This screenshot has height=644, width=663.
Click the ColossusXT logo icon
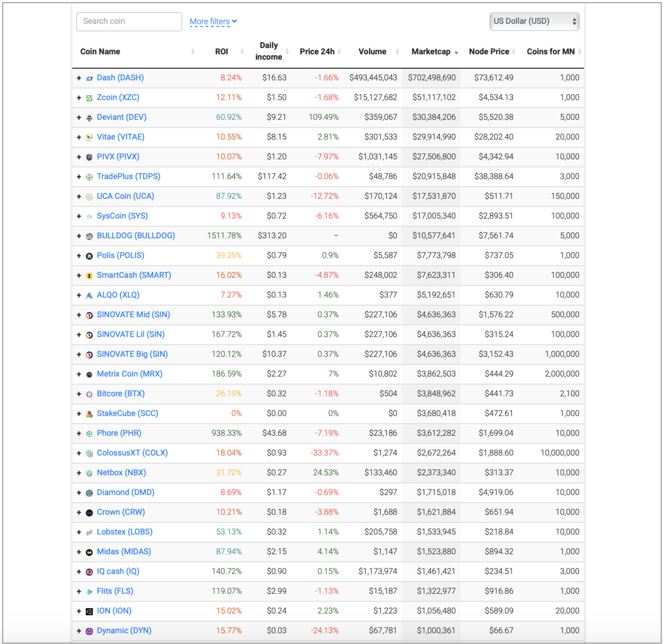point(89,453)
